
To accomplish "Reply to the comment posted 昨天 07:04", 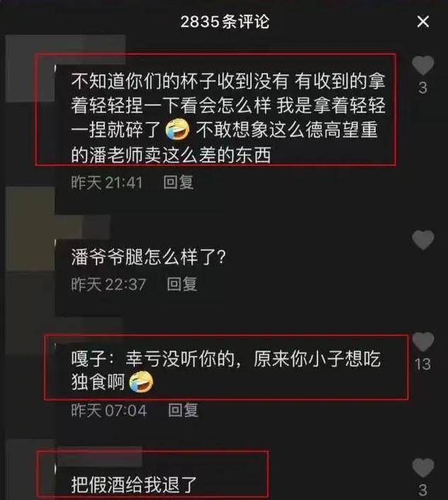I will [183, 410].
